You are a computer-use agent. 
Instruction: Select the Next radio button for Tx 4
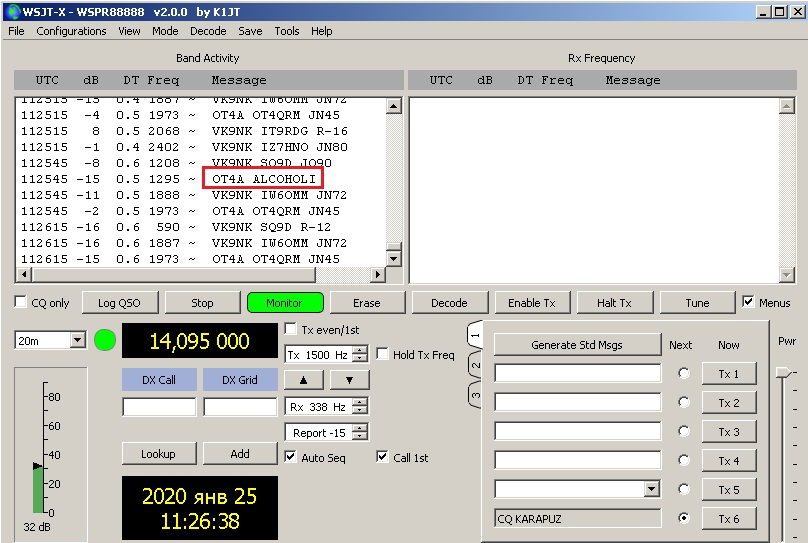684,460
